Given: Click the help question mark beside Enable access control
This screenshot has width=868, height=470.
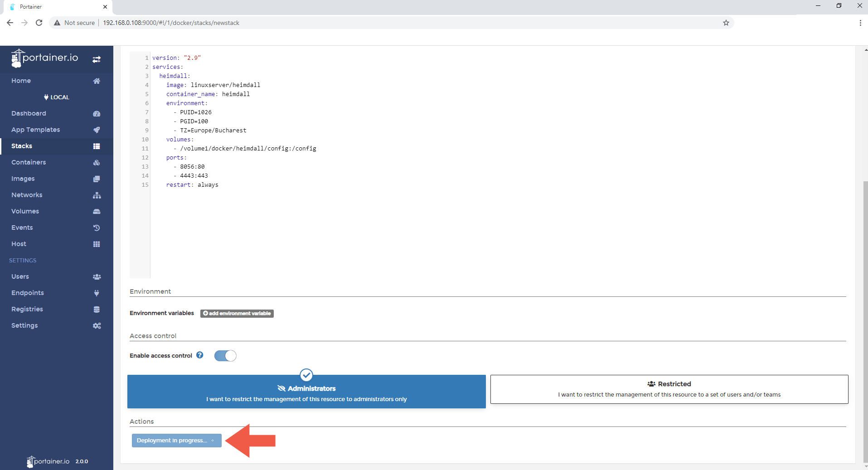Looking at the screenshot, I should pos(199,355).
